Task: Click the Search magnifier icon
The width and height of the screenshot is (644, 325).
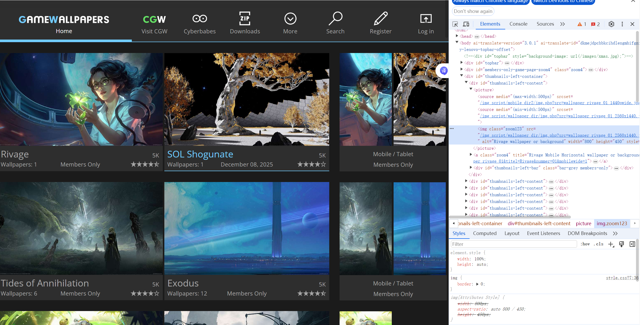Action: pos(335,19)
